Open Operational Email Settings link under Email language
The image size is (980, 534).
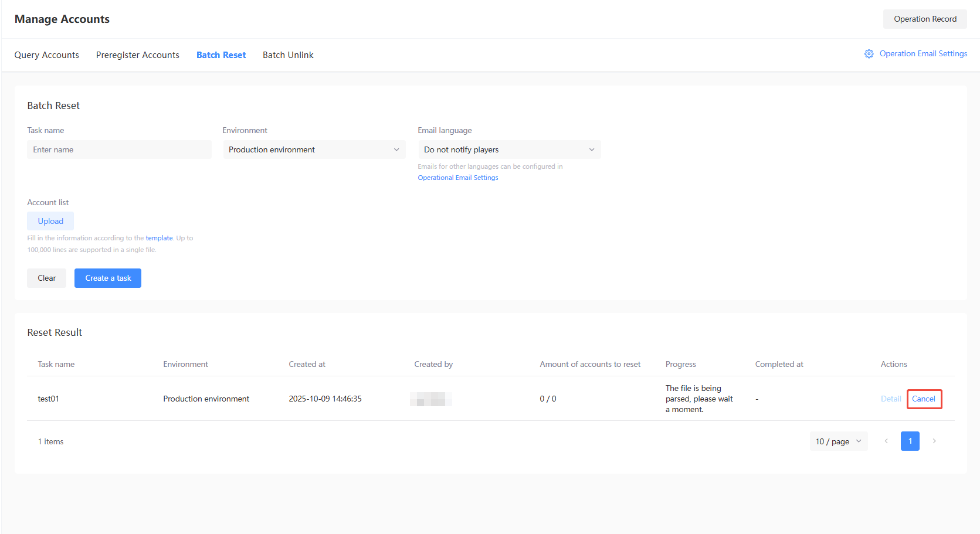(458, 178)
